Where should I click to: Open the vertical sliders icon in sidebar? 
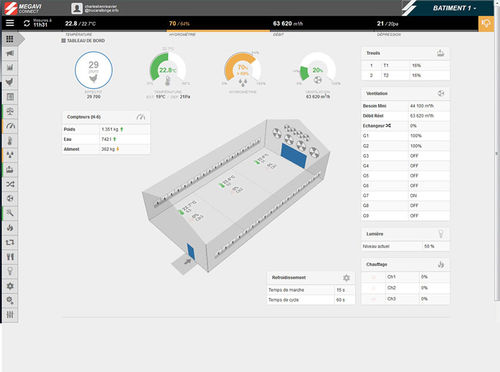click(10, 315)
